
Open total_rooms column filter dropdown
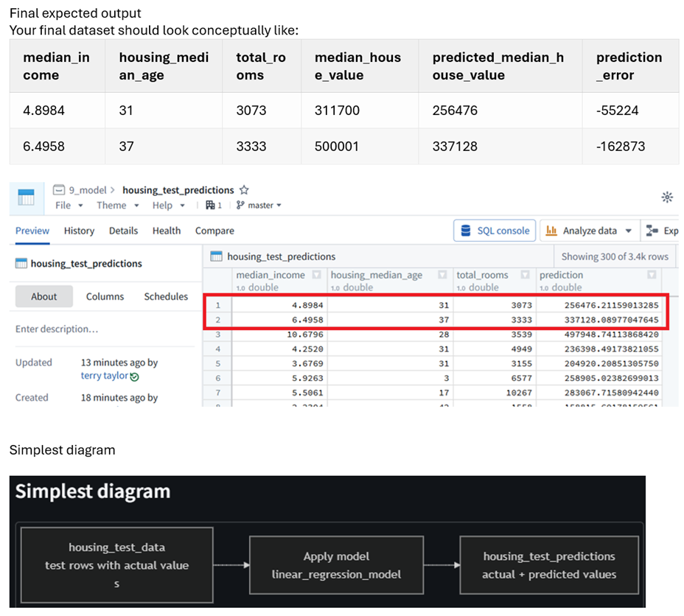(x=526, y=275)
